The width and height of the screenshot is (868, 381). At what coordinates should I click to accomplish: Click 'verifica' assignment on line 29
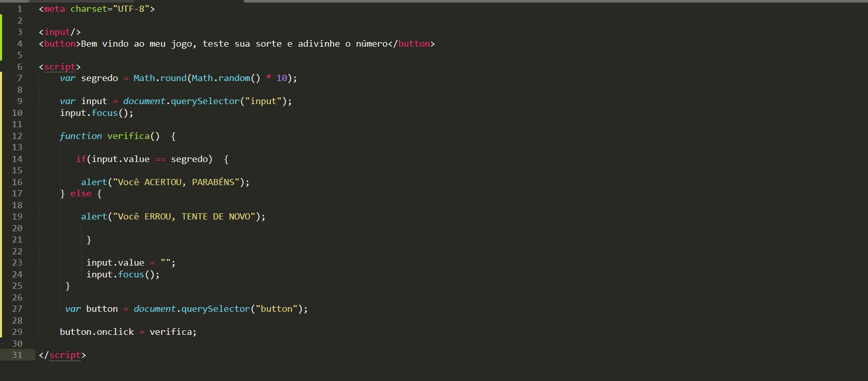(x=171, y=332)
